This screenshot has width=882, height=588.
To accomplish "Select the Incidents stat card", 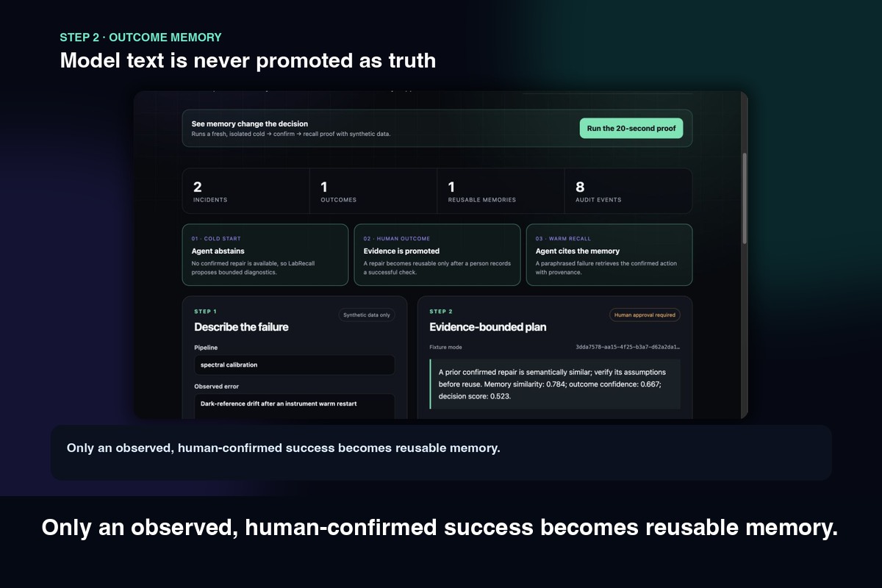I will (246, 191).
